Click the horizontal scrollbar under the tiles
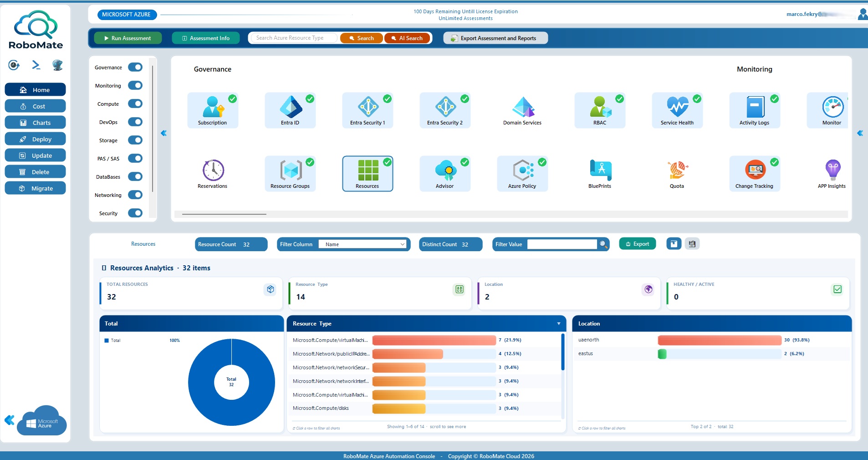The image size is (868, 460). pos(224,214)
